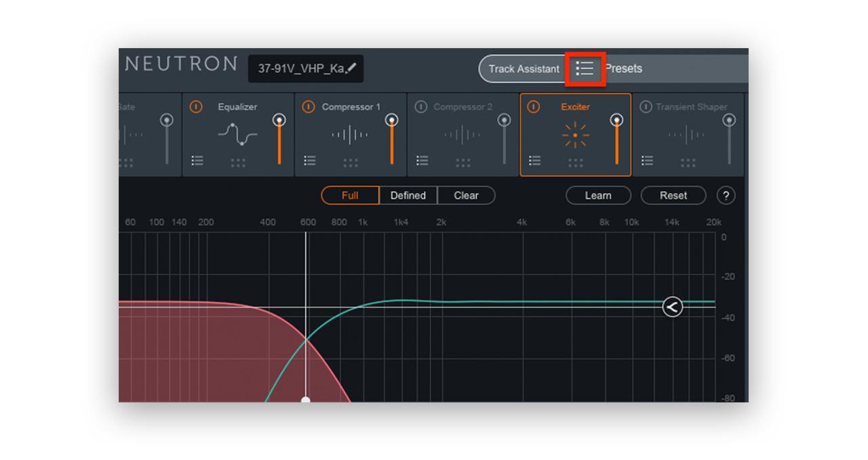Click the Gate module mix slider

tap(166, 139)
